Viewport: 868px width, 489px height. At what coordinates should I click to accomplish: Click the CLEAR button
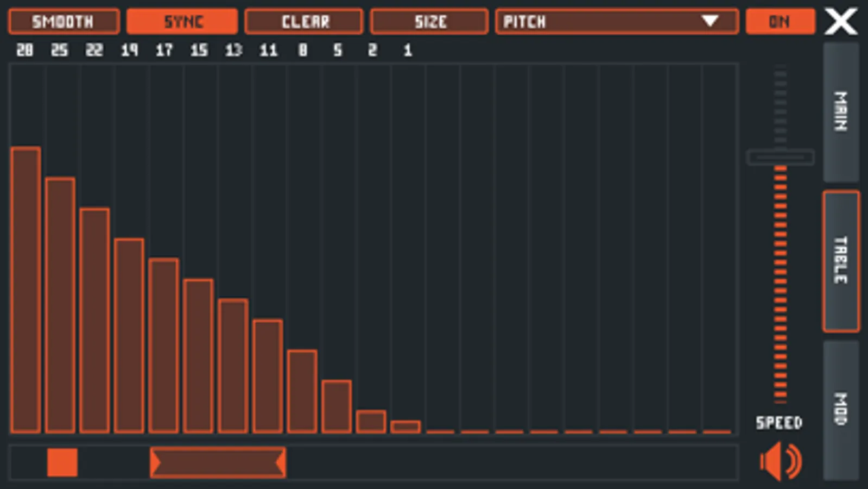pyautogui.click(x=304, y=22)
